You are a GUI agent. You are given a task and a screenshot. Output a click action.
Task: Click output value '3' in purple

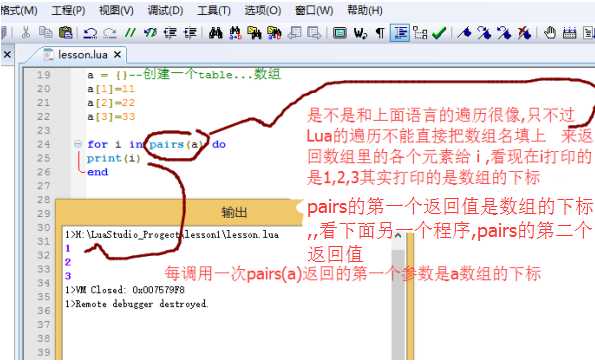pyautogui.click(x=68, y=276)
